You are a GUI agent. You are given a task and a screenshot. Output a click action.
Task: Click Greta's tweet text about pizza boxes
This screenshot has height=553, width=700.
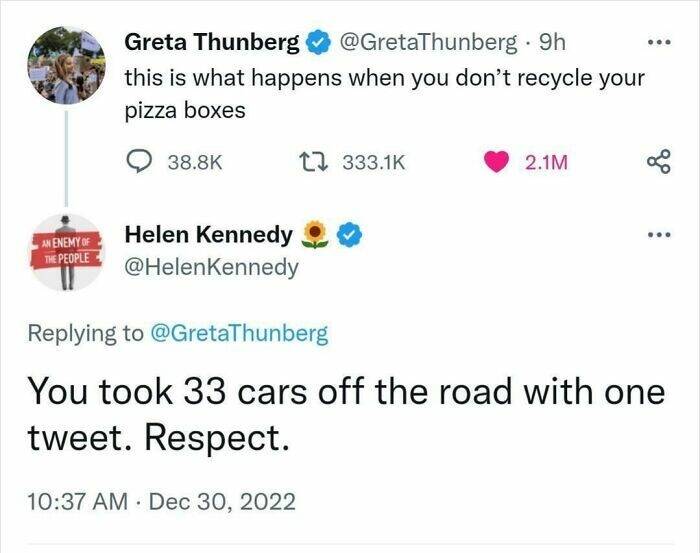384,93
